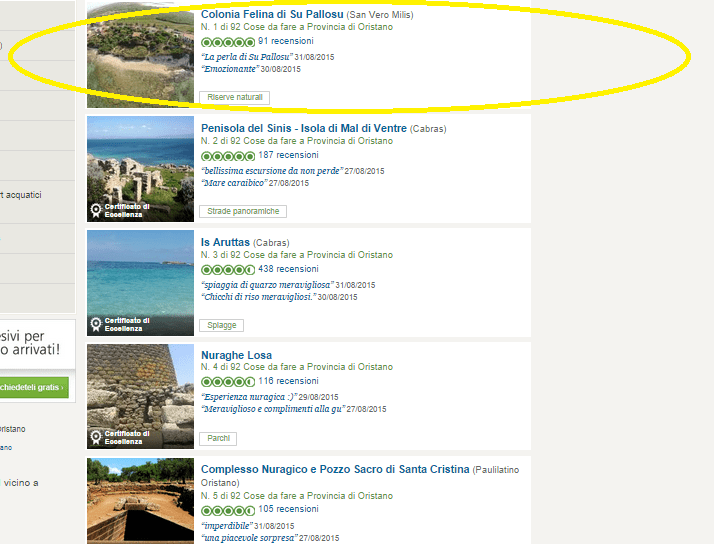View the 187 recensioni reviews link
Viewport: 714px width, 544px height.
click(x=288, y=156)
